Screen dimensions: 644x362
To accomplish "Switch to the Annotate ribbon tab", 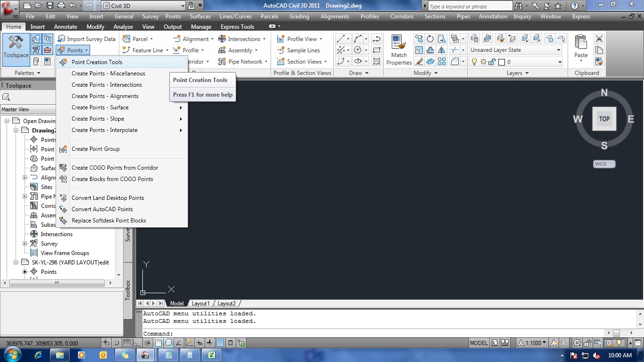I will point(66,27).
